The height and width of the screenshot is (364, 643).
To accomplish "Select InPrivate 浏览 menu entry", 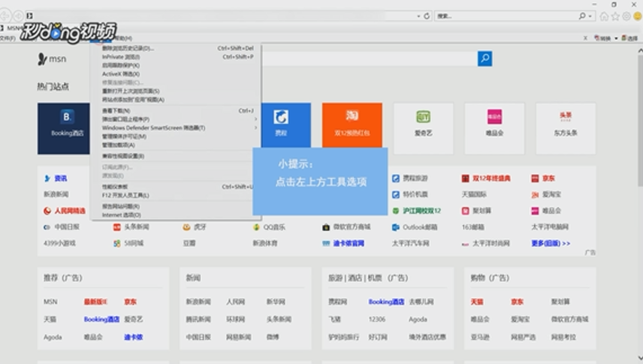I will pyautogui.click(x=176, y=57).
